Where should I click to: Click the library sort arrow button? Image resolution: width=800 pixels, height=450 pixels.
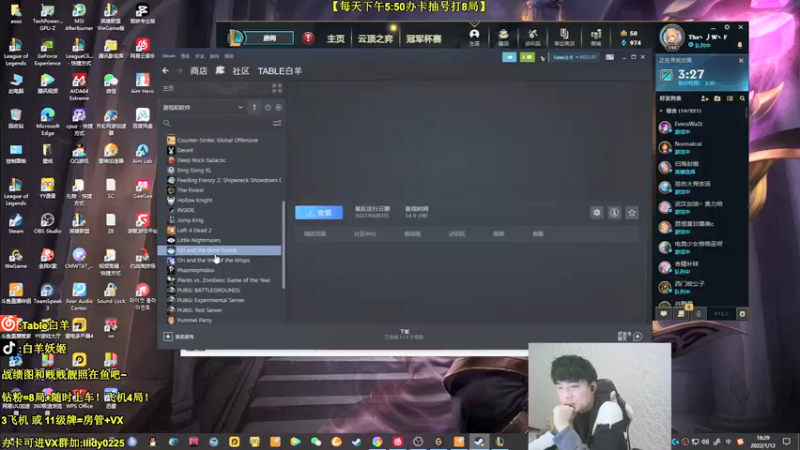[x=254, y=108]
